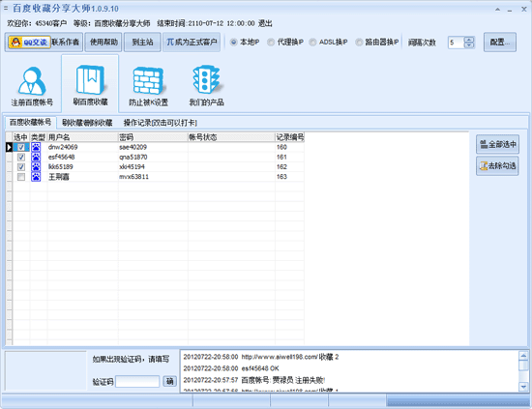Select record number cell 161
This screenshot has height=409, width=532.
point(289,157)
